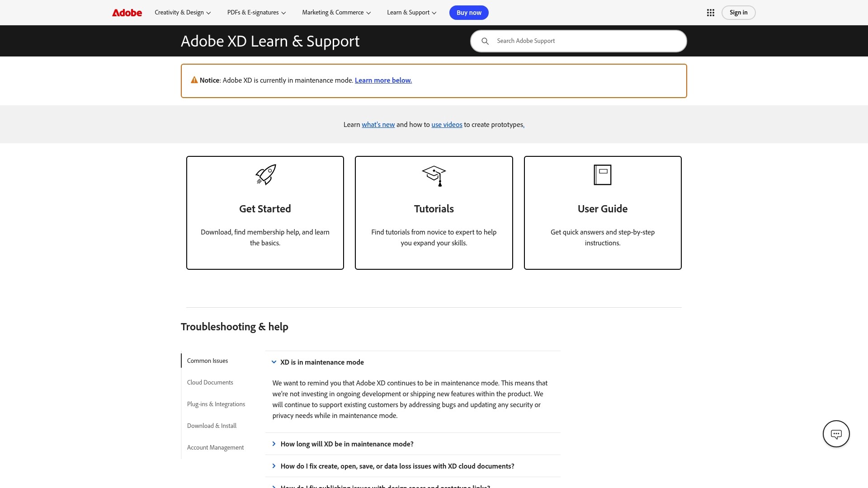Collapse 'XD is in maintenance mode' section
Screen dimensions: 868x488
pos(412,362)
